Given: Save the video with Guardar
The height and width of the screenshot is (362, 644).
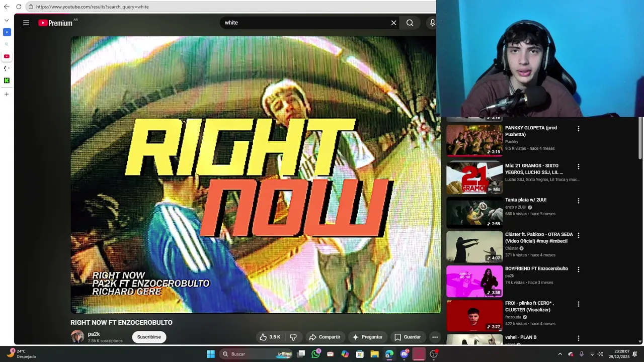Looking at the screenshot, I should point(408,337).
